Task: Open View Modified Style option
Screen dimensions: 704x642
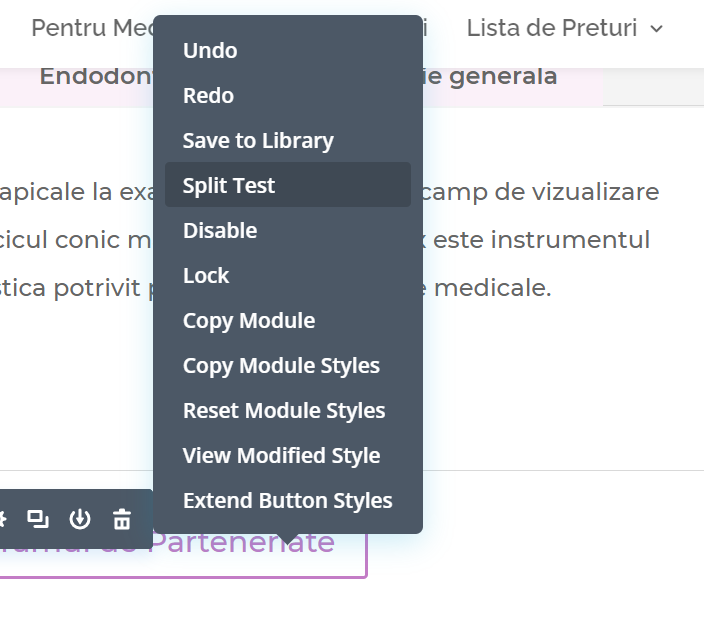Action: coord(281,455)
